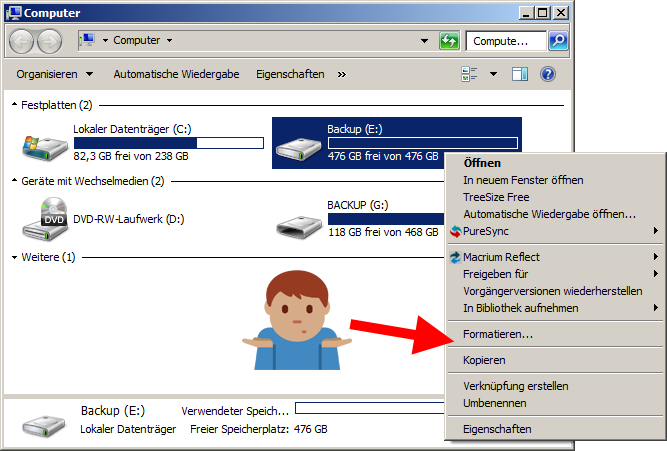Open the In Bibliothek aufnehmen submenu

[555, 308]
